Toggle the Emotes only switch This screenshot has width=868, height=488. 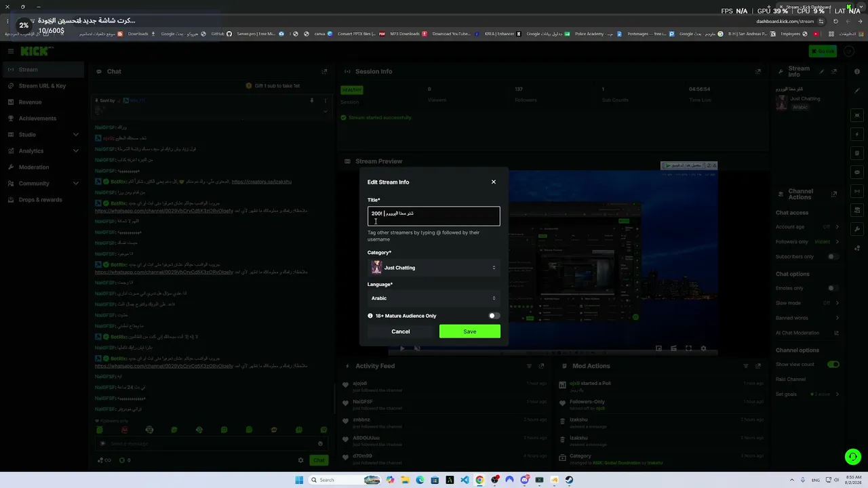pos(833,288)
